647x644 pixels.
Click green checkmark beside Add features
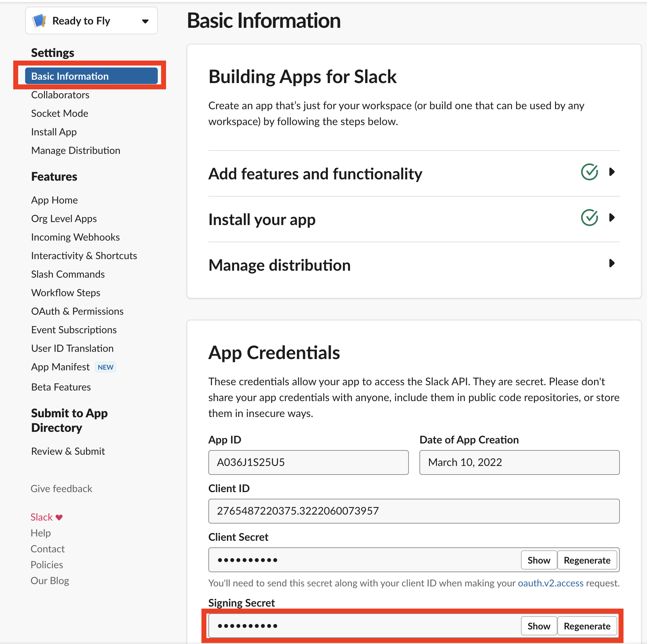pyautogui.click(x=589, y=172)
